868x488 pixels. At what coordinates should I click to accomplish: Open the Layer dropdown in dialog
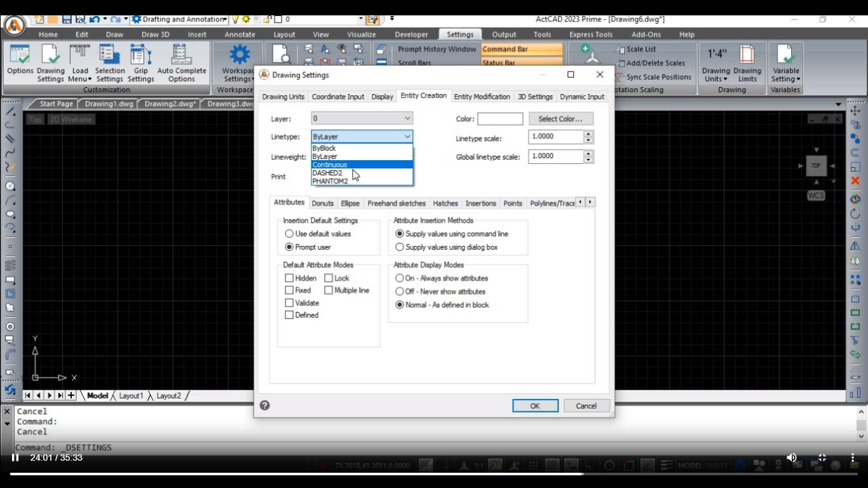pyautogui.click(x=362, y=118)
